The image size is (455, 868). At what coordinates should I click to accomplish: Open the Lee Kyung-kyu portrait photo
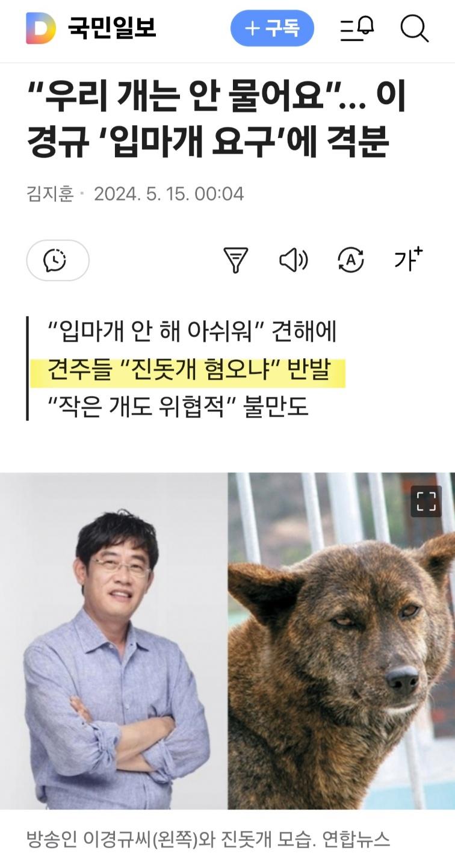pos(114,640)
